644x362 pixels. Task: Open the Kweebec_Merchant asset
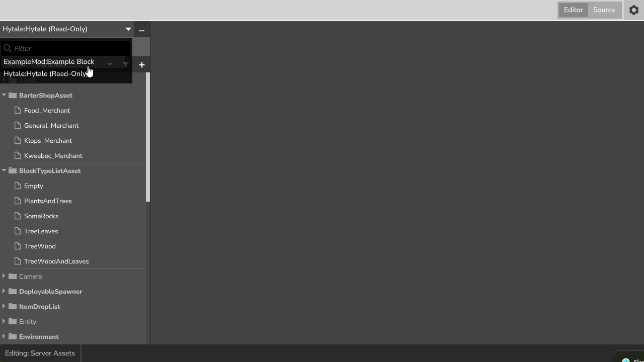pyautogui.click(x=53, y=155)
